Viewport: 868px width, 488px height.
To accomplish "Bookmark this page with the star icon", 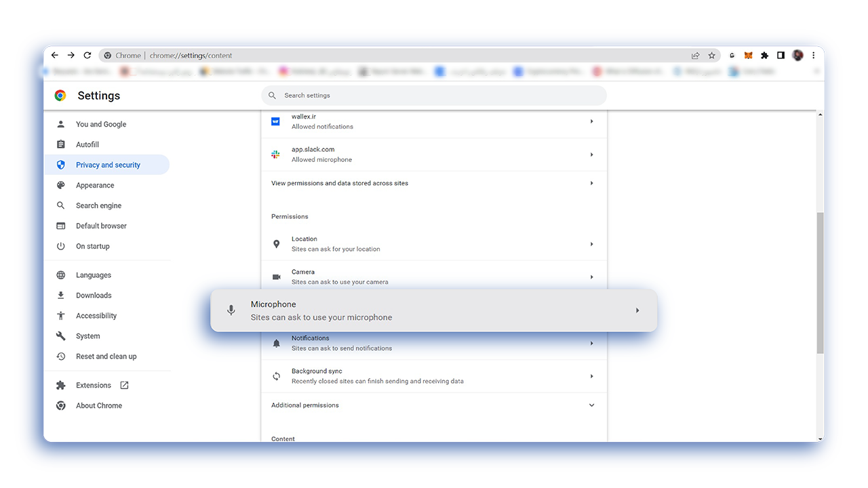I will (711, 56).
